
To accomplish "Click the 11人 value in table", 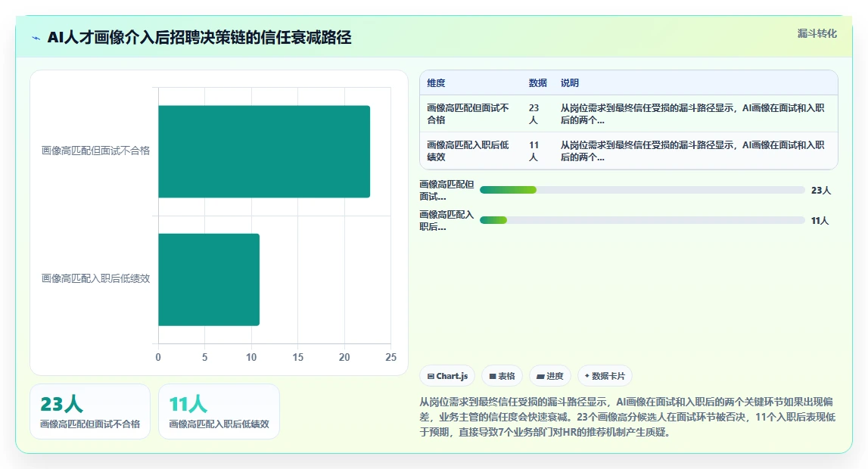I will (534, 151).
